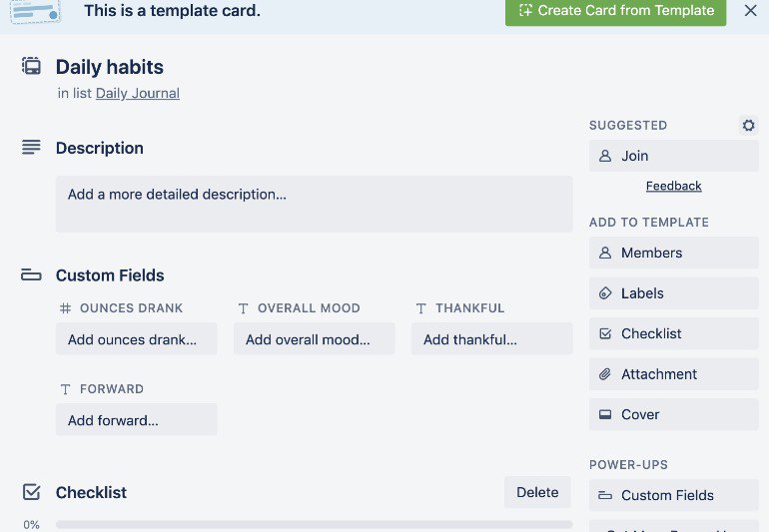
Task: Open the Labels option
Action: (x=673, y=293)
